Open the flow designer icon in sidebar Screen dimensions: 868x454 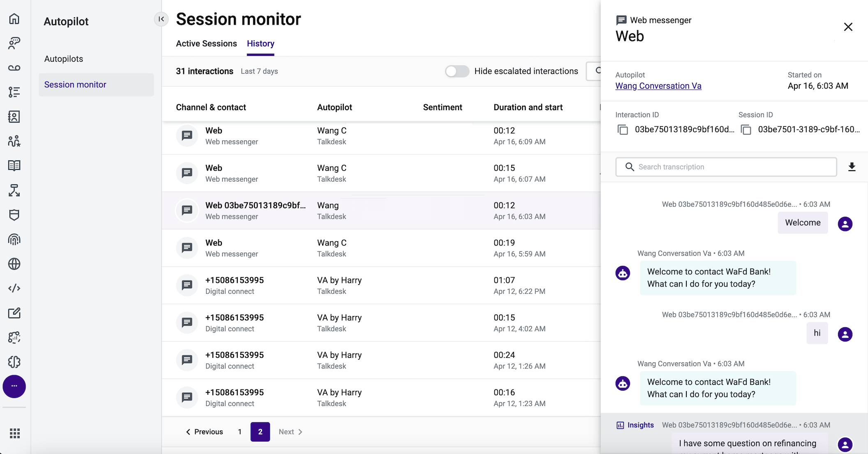point(14,190)
